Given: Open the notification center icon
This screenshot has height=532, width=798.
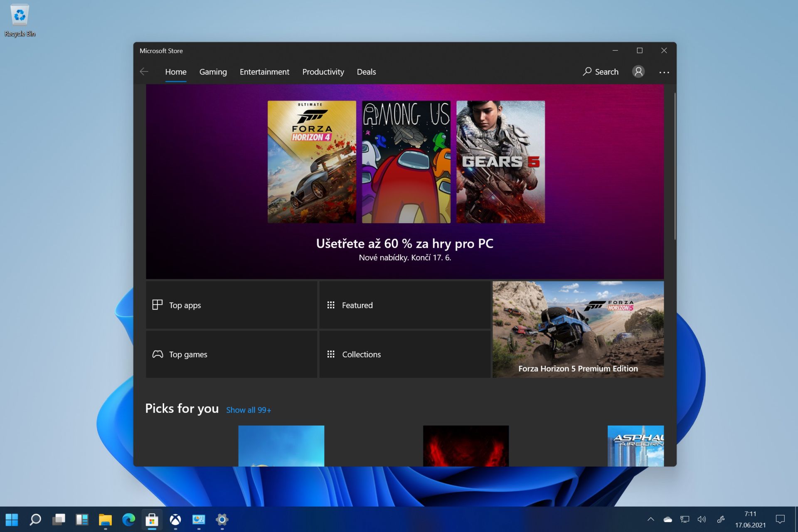Looking at the screenshot, I should click(x=780, y=519).
